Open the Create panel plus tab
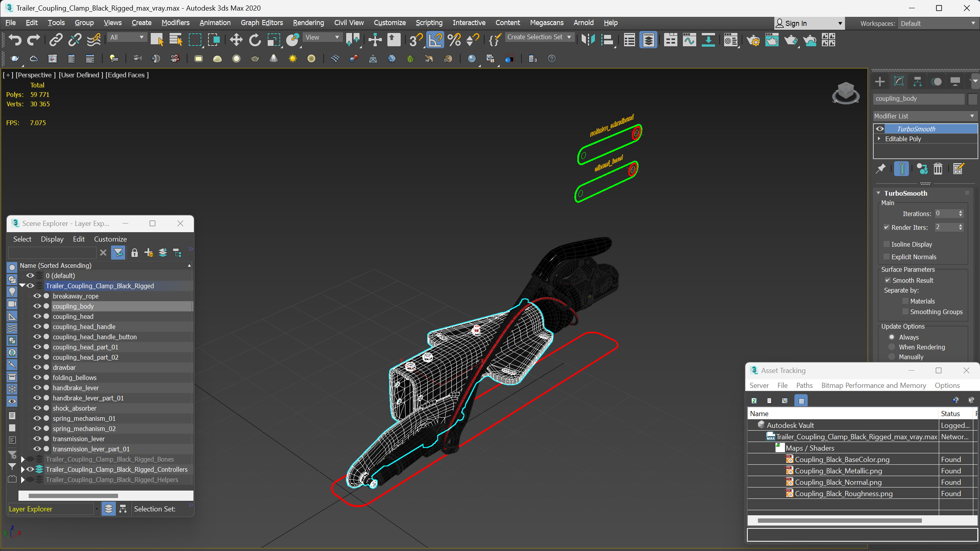Screen dimensions: 980x551 tap(880, 82)
